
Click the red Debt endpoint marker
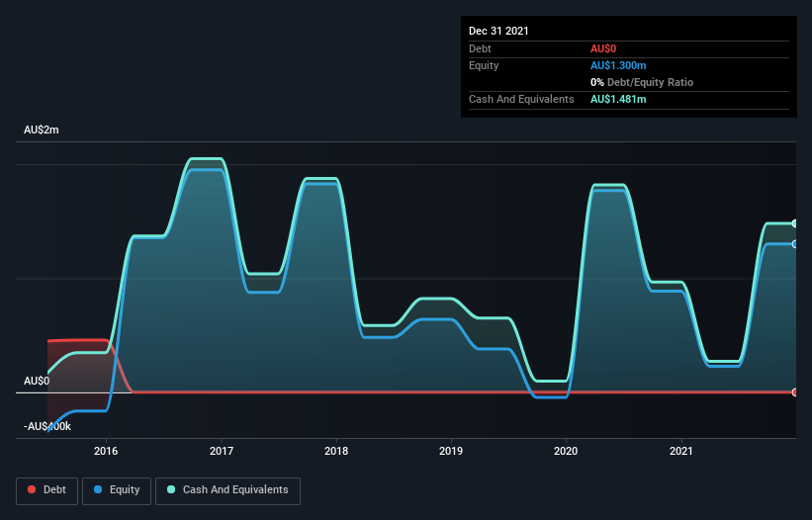click(x=795, y=392)
